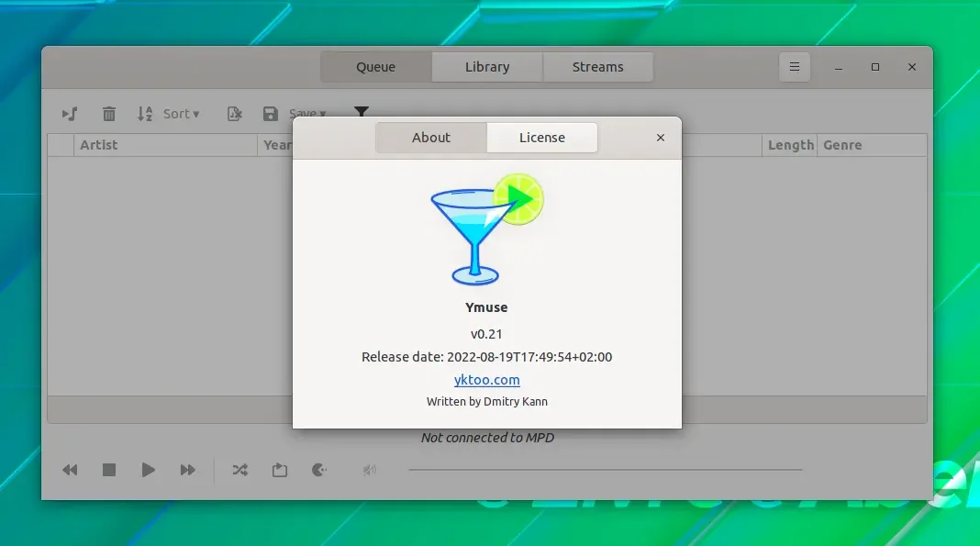Skip to the next track

coord(187,470)
